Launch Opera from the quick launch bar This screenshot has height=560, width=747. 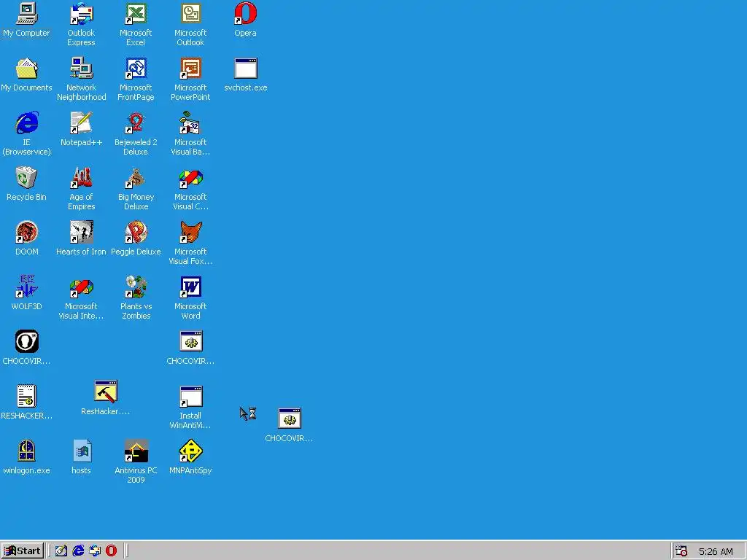tap(111, 551)
